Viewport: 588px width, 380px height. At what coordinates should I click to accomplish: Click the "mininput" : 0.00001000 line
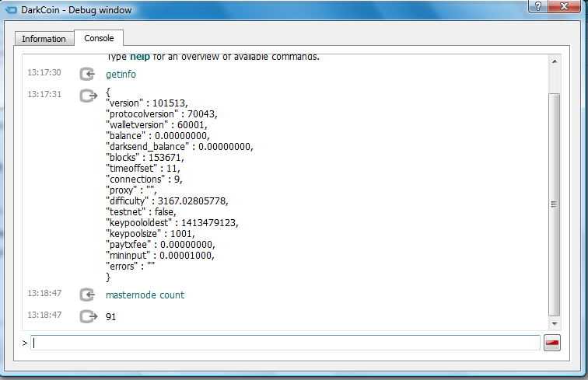click(x=160, y=255)
